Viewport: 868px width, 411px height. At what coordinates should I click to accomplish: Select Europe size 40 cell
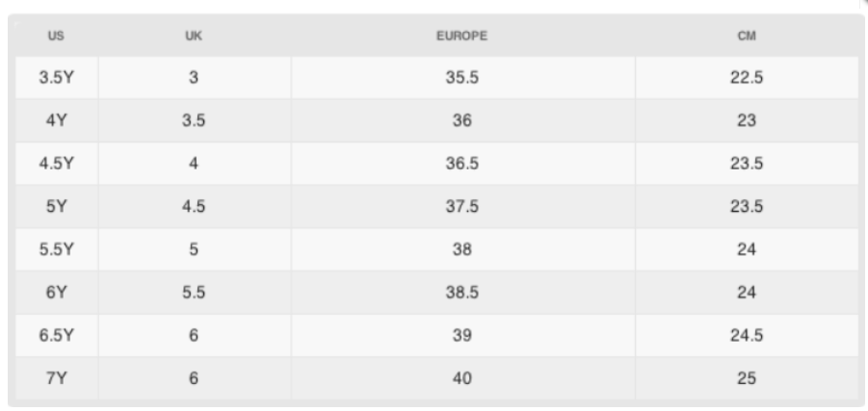tap(462, 379)
